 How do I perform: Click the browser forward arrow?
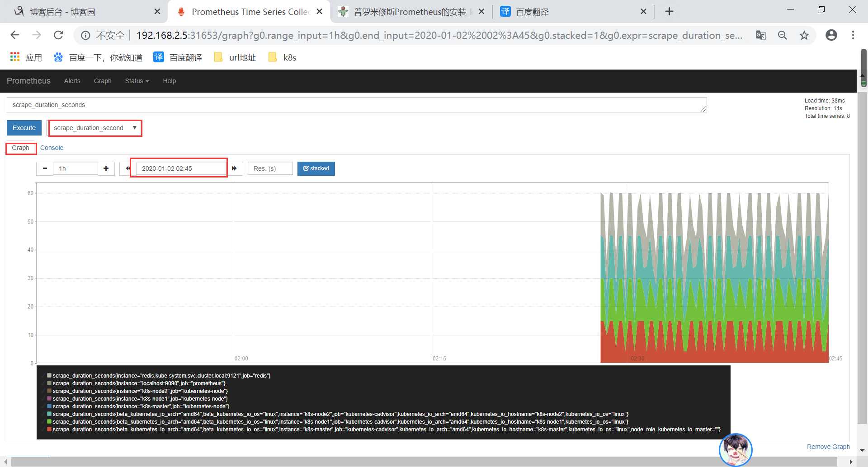37,35
